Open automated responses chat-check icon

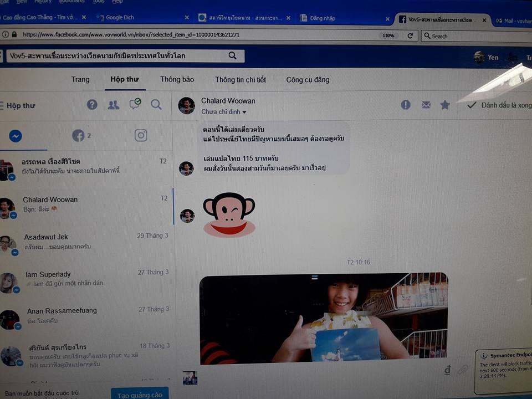[135, 104]
